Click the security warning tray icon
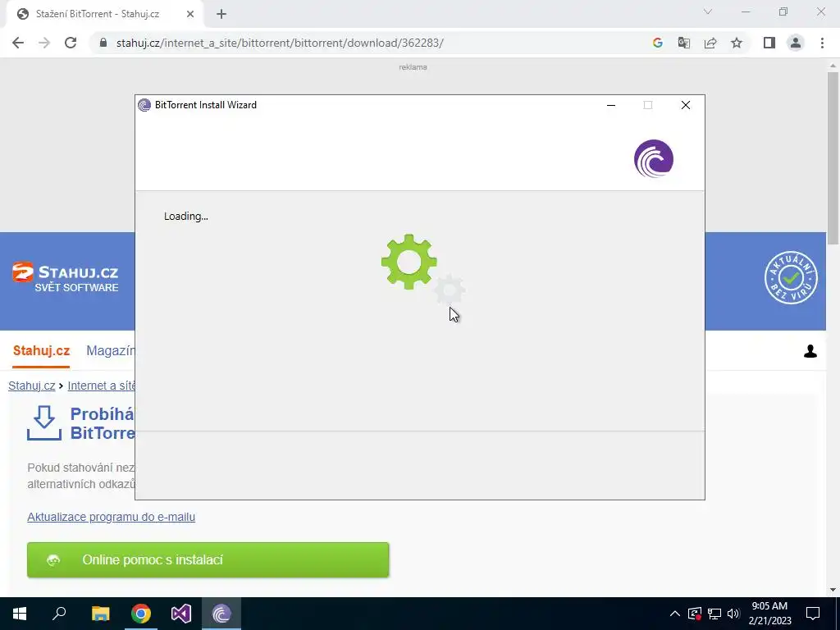Viewport: 840px width, 630px height. (694, 614)
